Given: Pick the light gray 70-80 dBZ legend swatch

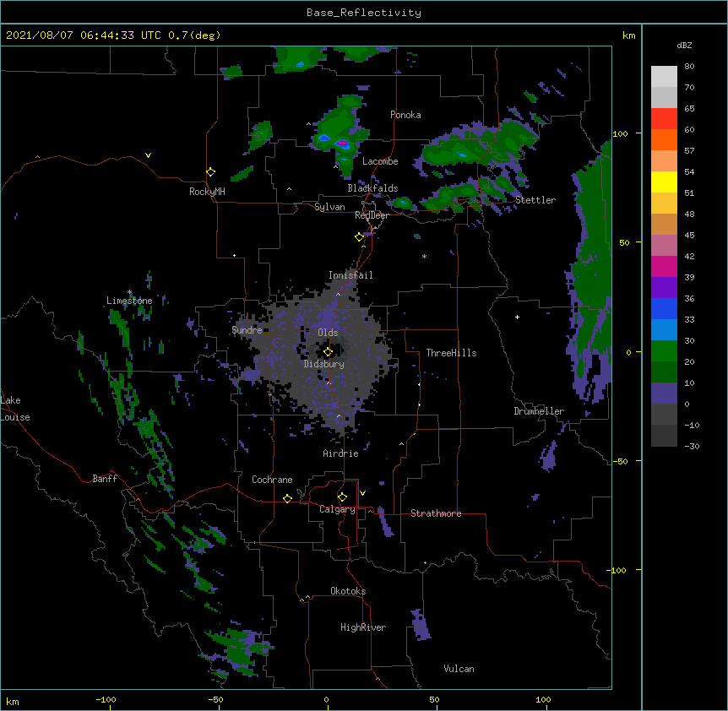Looking at the screenshot, I should click(x=664, y=76).
